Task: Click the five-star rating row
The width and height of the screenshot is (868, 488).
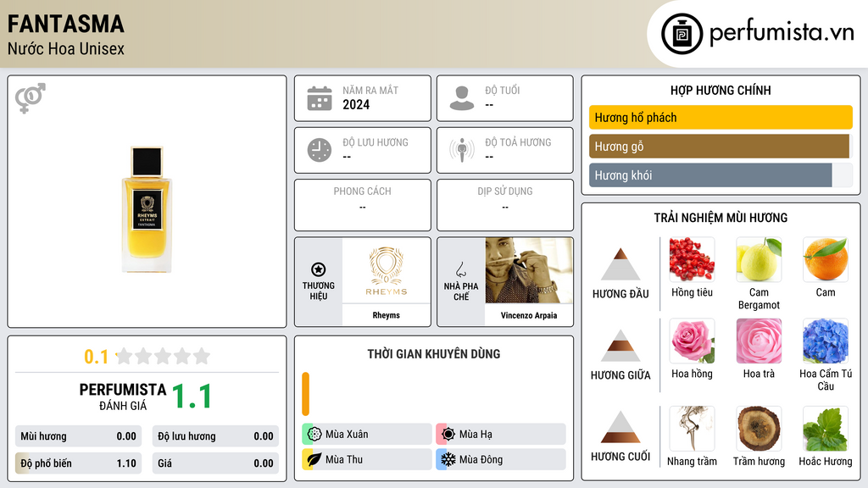Action: [x=164, y=357]
